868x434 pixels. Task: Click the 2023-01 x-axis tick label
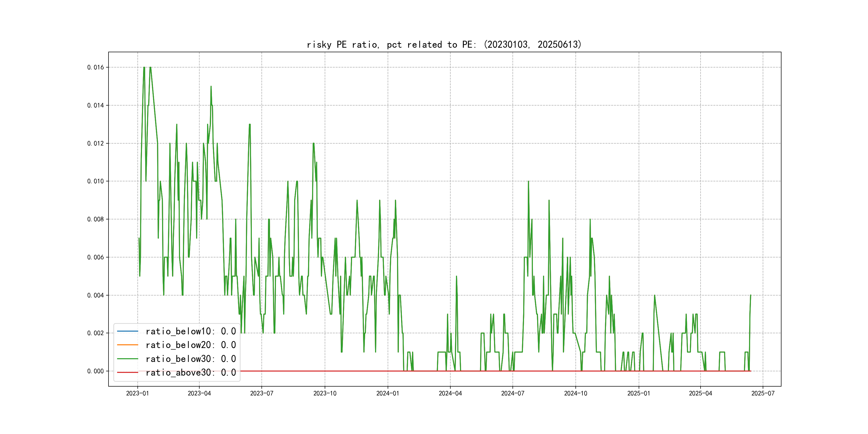coord(137,393)
